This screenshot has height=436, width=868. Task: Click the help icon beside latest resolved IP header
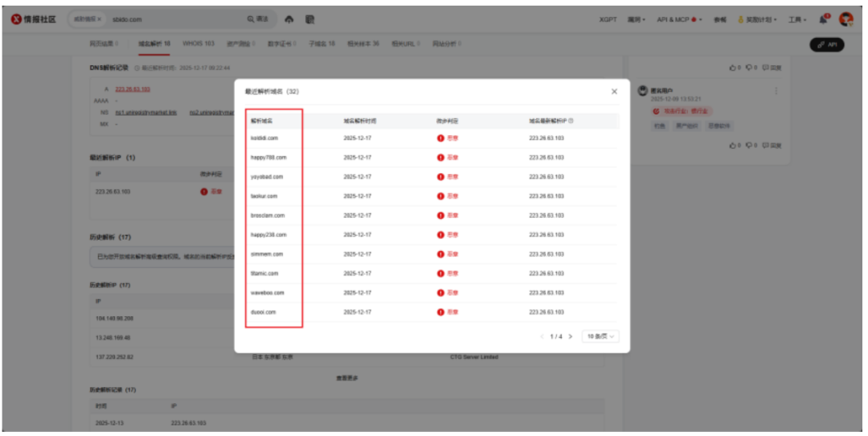pos(571,121)
